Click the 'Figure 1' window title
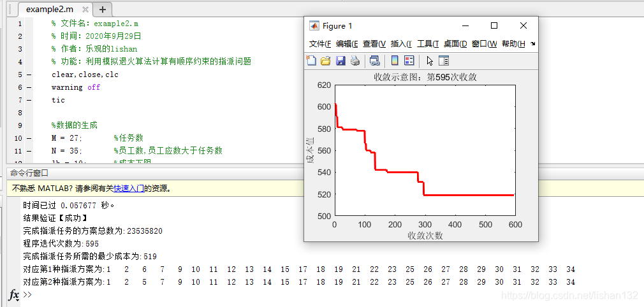 tap(337, 26)
